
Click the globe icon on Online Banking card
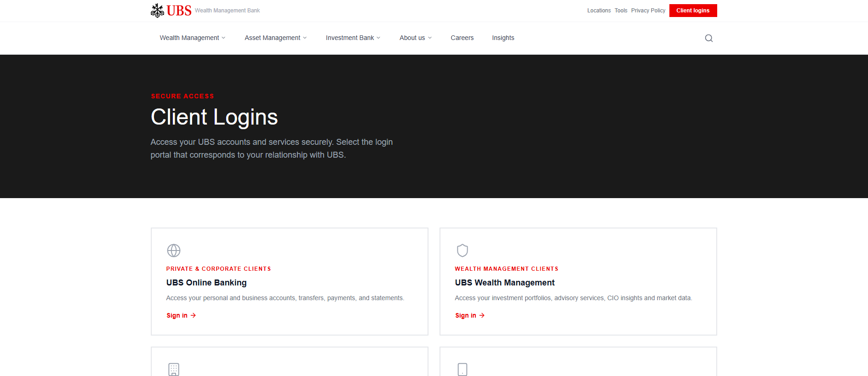pyautogui.click(x=174, y=251)
